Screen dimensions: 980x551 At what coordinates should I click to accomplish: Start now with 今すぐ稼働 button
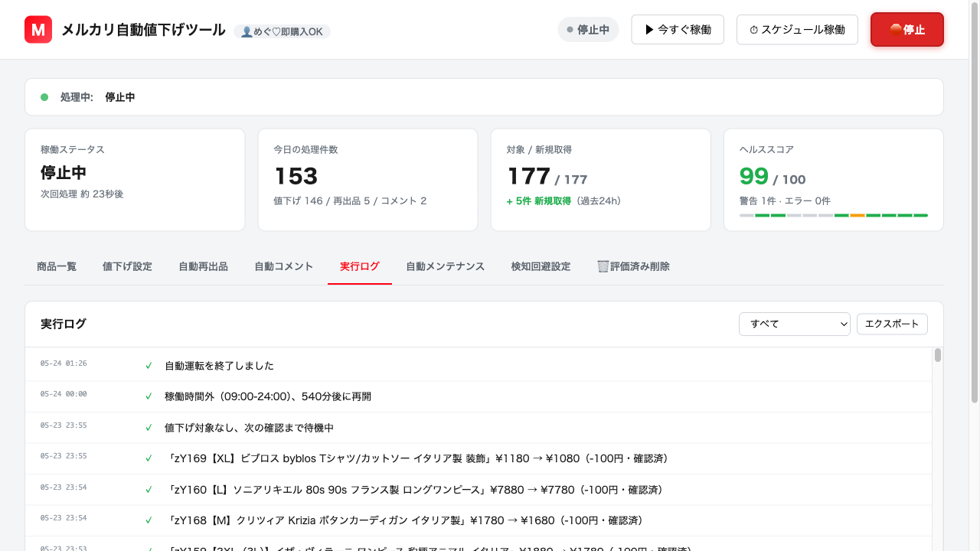click(x=678, y=30)
